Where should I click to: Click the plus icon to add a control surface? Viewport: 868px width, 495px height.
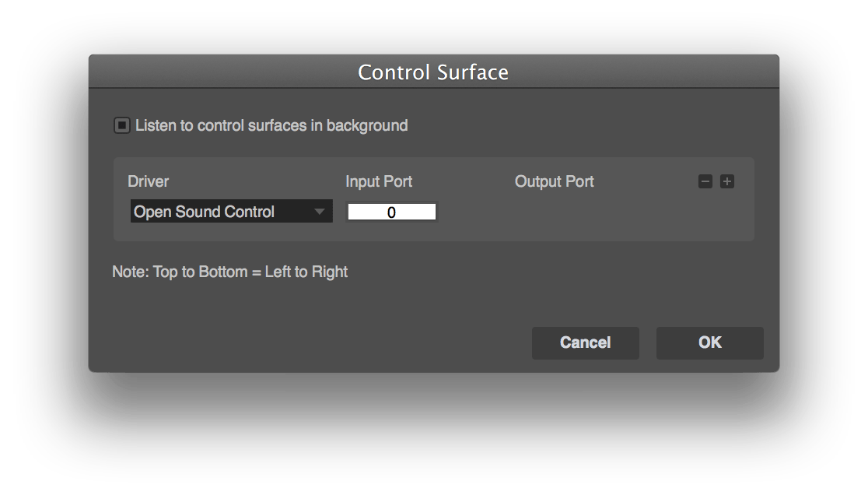click(727, 182)
